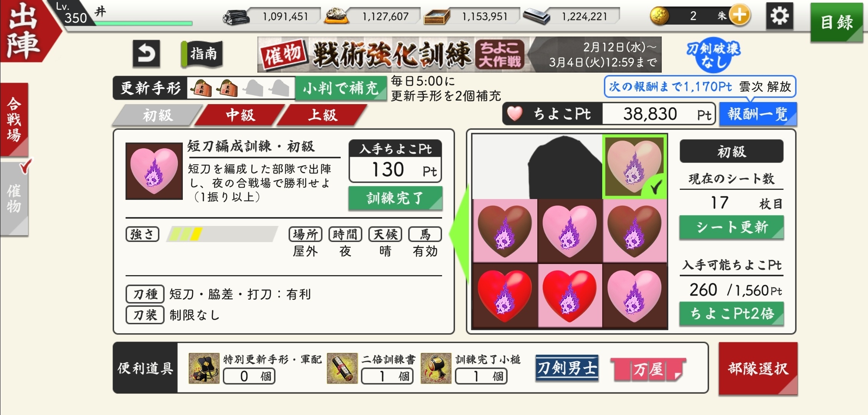Switch to the 催物 side tab with checkmark

pyautogui.click(x=14, y=199)
